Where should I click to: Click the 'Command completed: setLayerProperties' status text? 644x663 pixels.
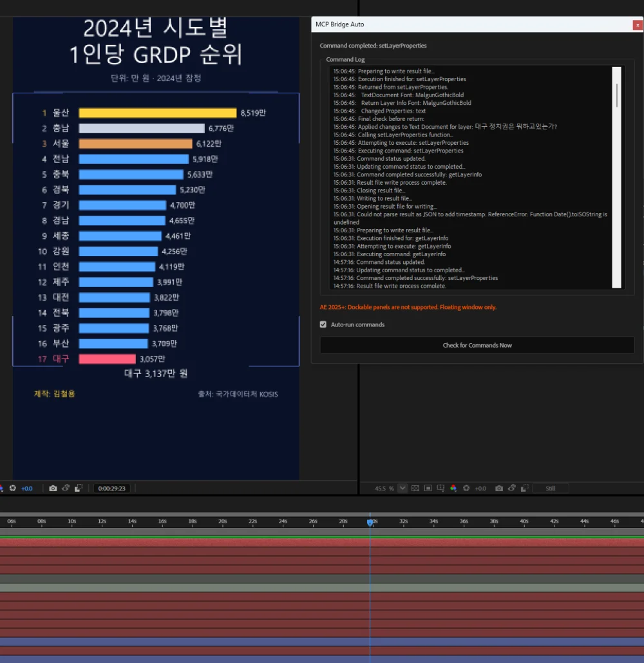click(x=374, y=46)
